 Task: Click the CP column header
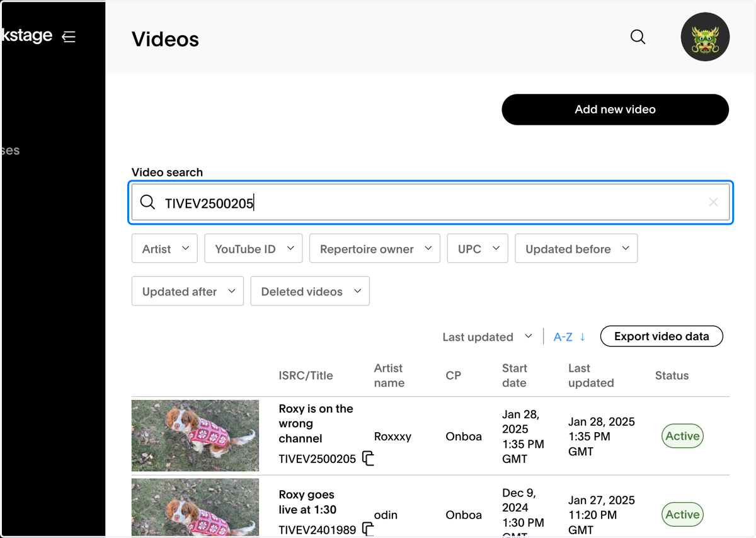tap(454, 375)
